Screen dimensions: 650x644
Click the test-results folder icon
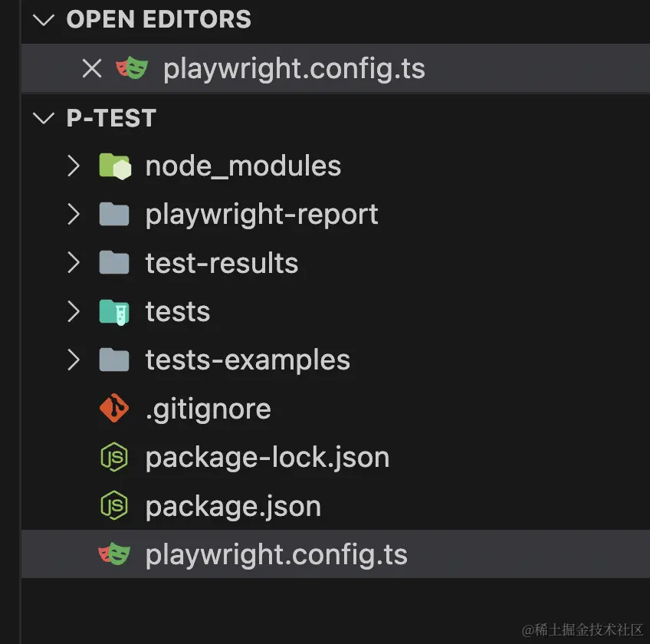[114, 263]
